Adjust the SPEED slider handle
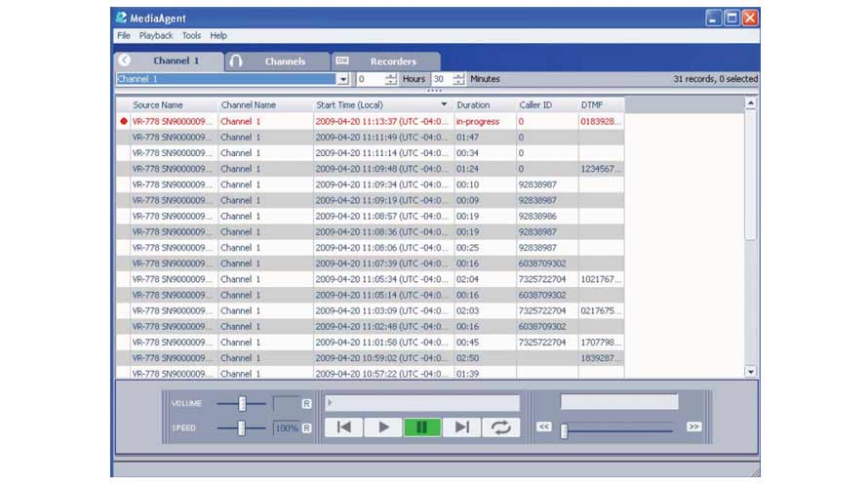The image size is (868, 488). tap(241, 427)
